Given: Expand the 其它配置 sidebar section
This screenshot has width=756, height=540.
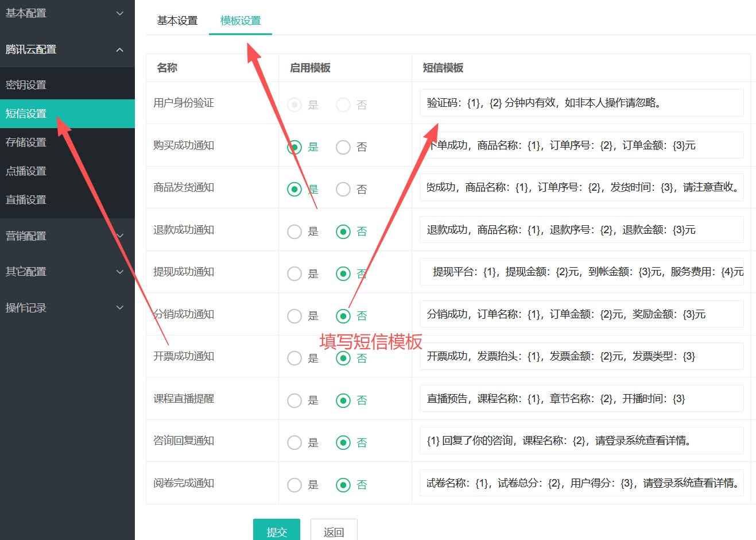Looking at the screenshot, I should click(x=67, y=272).
